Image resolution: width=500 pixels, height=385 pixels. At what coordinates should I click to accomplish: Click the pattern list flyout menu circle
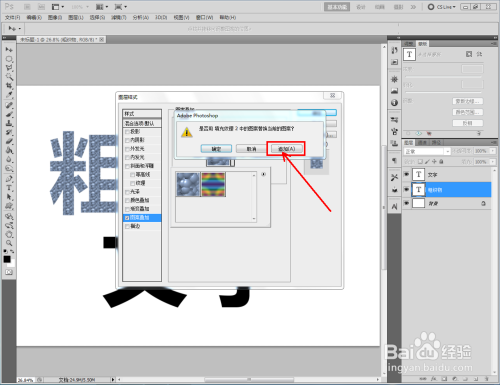[263, 174]
